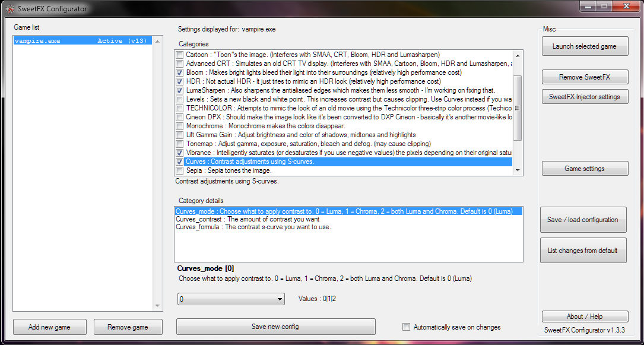Screen dimensions: 644x345
Task: Click Game list scroll up arrow
Action: click(157, 42)
